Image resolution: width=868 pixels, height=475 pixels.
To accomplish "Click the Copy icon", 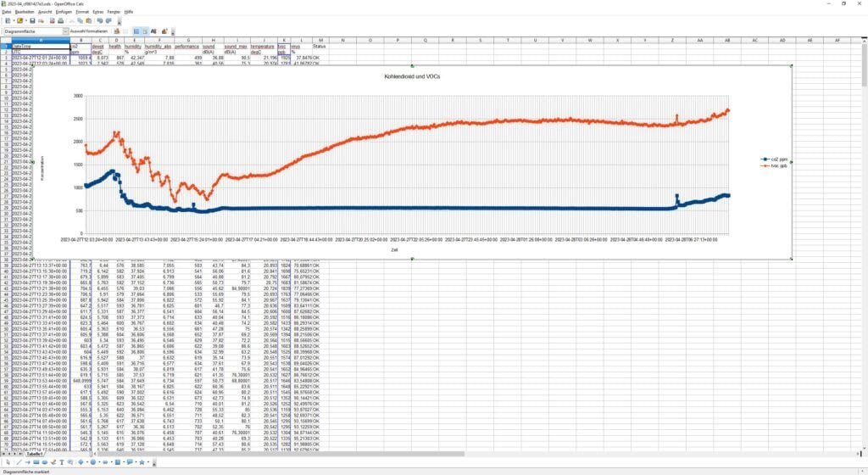I will pos(81,20).
